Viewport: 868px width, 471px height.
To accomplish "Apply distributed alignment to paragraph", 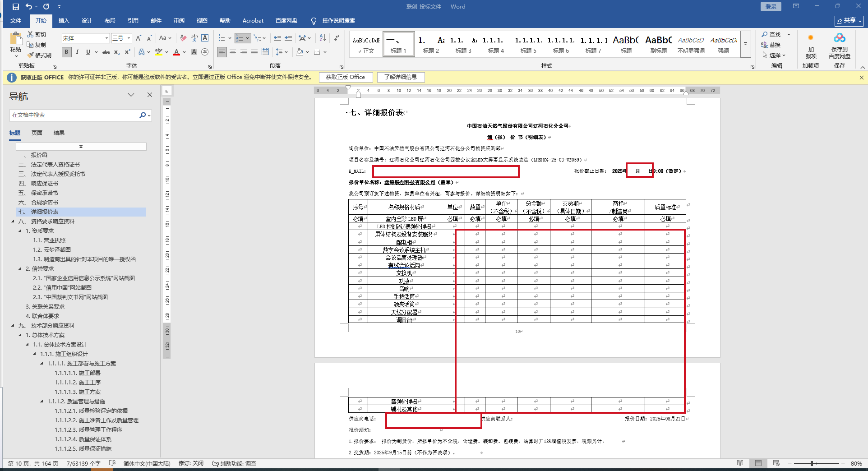I will [x=265, y=52].
